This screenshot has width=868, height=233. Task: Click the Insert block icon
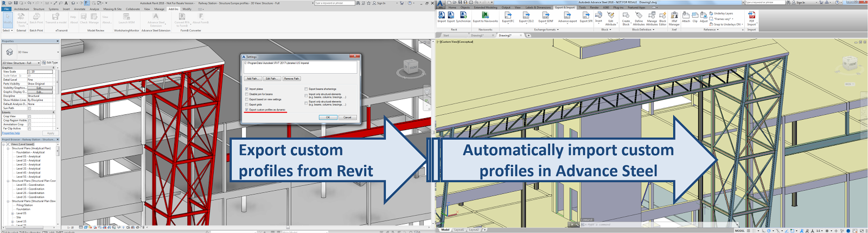pyautogui.click(x=598, y=17)
